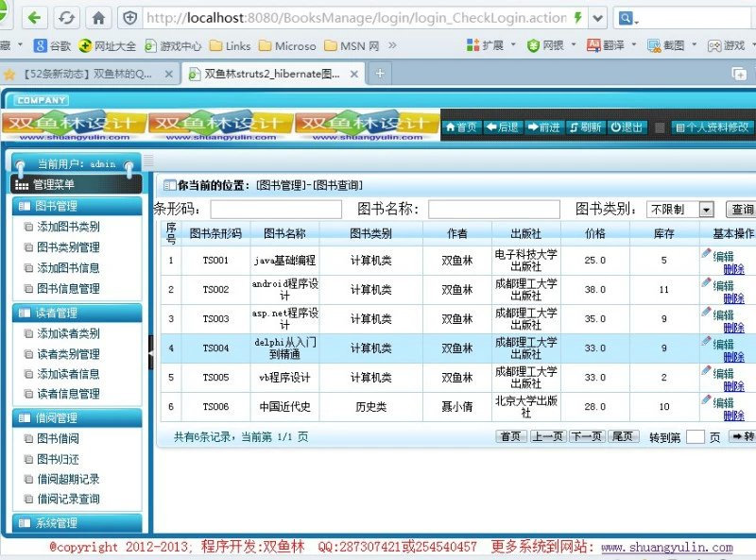Open 借阅超期记录 menu item

pyautogui.click(x=68, y=479)
